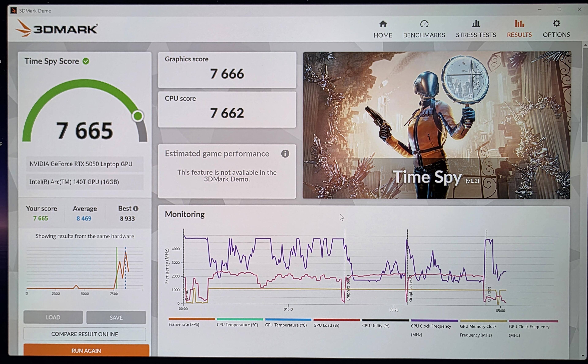
Task: Click info icon beside Estimated game performance
Action: pyautogui.click(x=285, y=154)
